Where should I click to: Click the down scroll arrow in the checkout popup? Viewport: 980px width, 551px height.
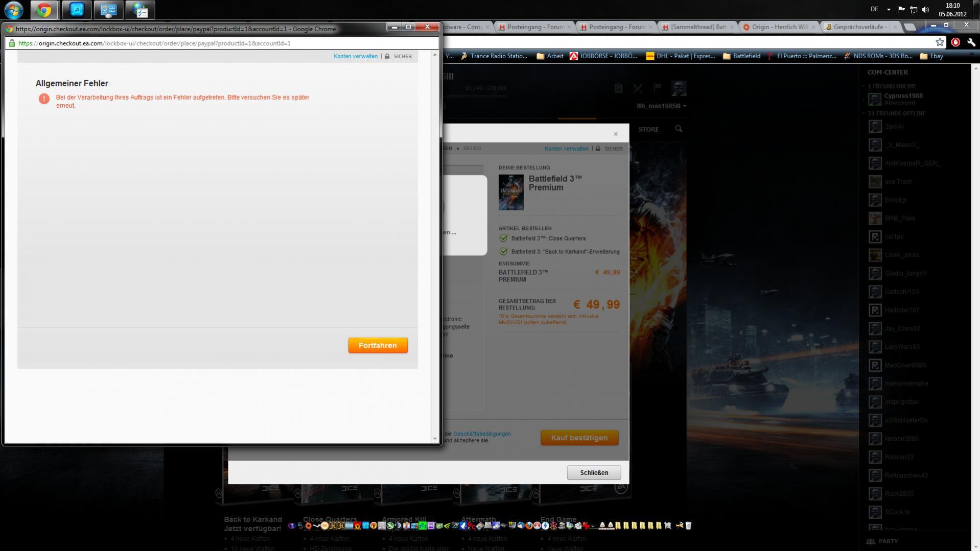coord(435,438)
